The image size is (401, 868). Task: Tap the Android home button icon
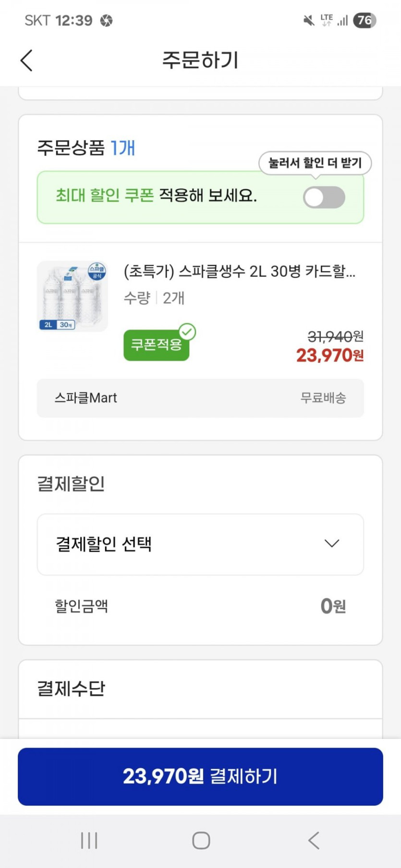pyautogui.click(x=201, y=840)
